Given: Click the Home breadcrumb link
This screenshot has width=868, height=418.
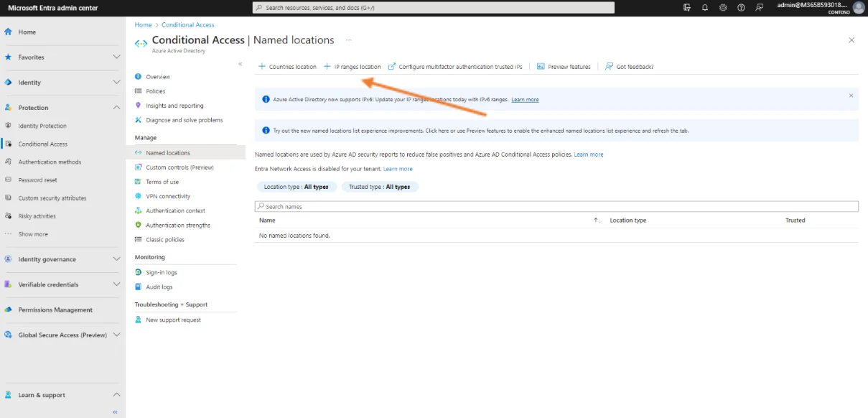Looking at the screenshot, I should pyautogui.click(x=143, y=25).
